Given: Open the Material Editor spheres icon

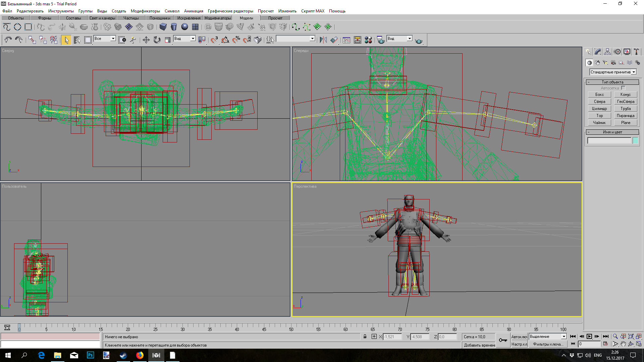Looking at the screenshot, I should 368,40.
